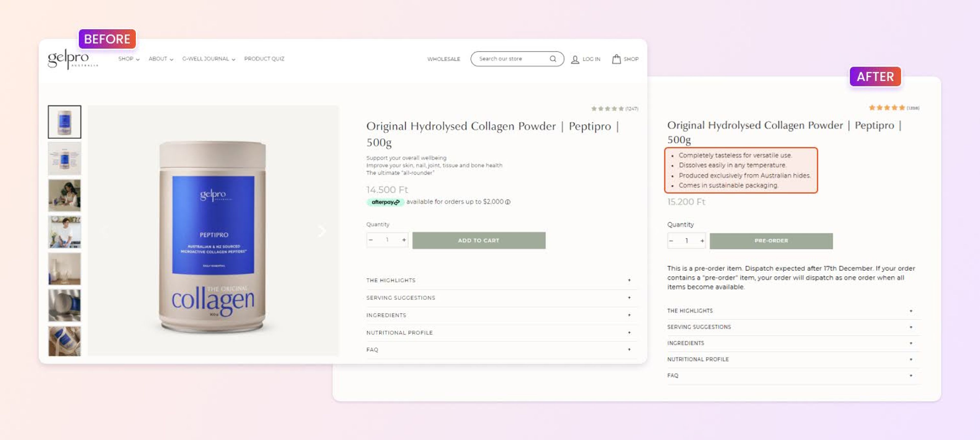Expand INGREDIENTS in After panel
This screenshot has height=440, width=980.
pyautogui.click(x=793, y=343)
